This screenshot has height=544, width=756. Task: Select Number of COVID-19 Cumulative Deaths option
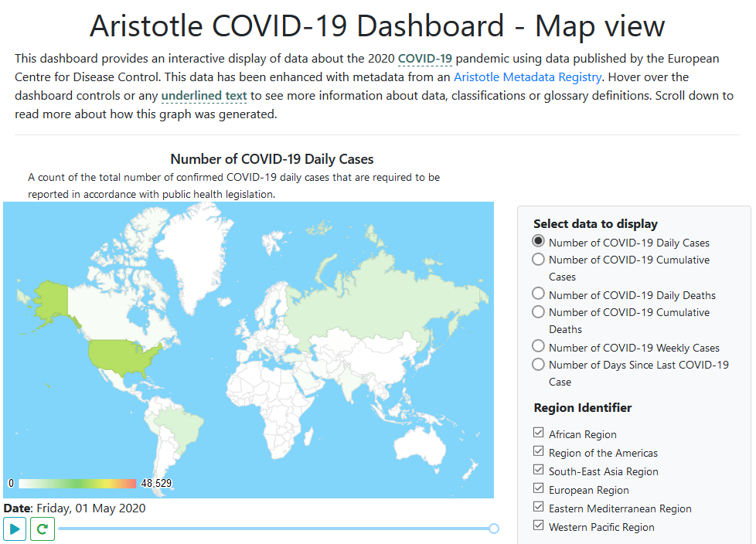click(539, 312)
